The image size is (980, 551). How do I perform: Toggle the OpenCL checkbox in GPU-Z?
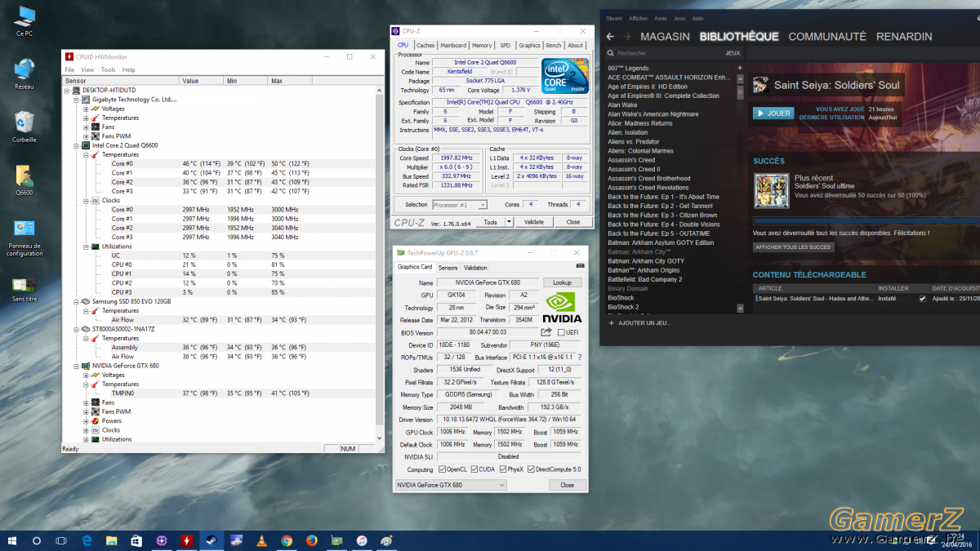click(x=442, y=469)
